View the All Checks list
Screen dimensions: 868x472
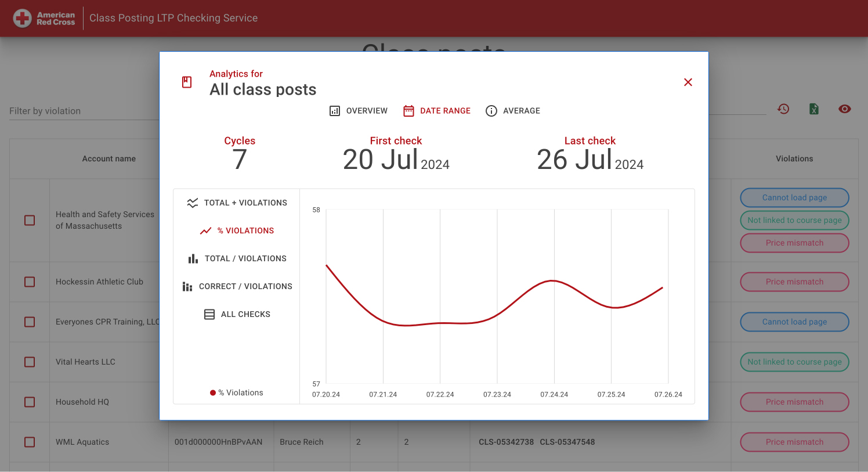(237, 314)
